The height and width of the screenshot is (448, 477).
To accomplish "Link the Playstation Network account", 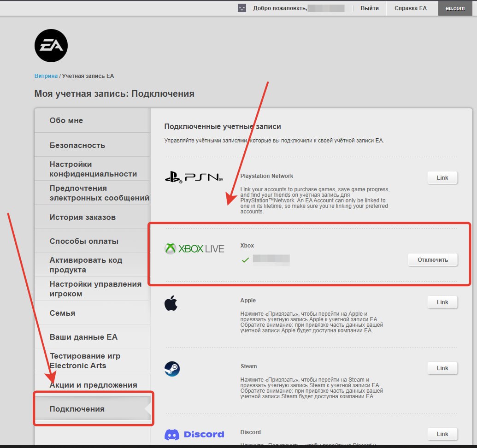I will tap(442, 177).
